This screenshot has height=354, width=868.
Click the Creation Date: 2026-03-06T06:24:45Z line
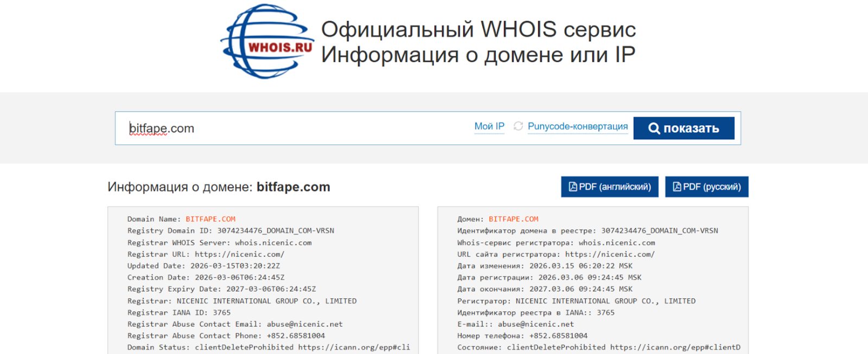206,278
